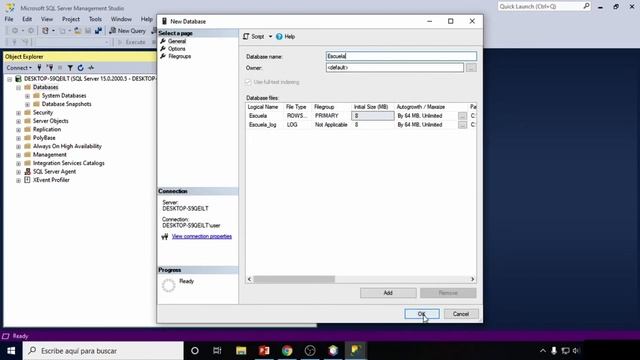Open the Tools menu
The width and height of the screenshot is (640, 360).
click(x=95, y=19)
